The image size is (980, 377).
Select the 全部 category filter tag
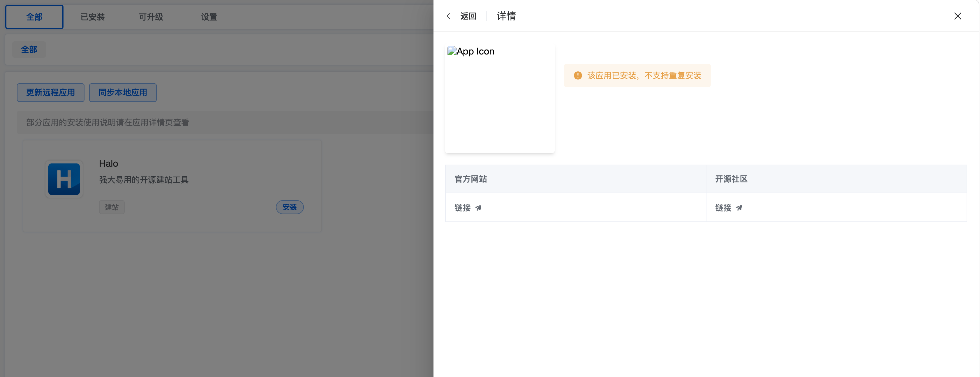click(29, 50)
